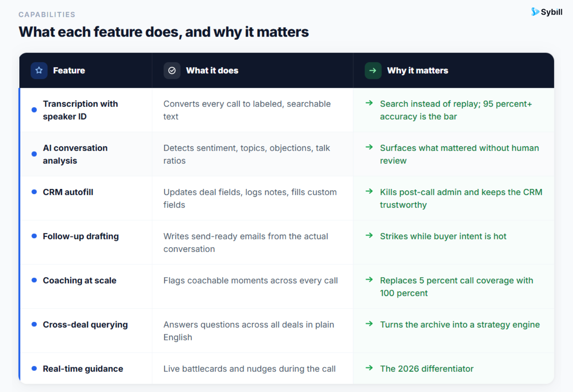Click the arrow before 'Replaces 5 percent call coverage'
Viewport: 573px width, 392px height.
(x=369, y=280)
